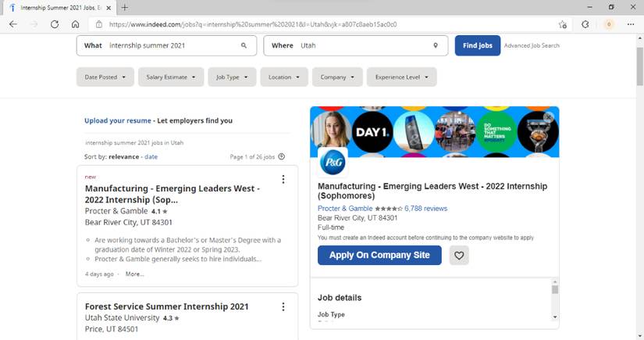Viewport: 644px width, 340px height.
Task: Open Manufacturing - Emerging Leaders West job title
Action: point(172,194)
